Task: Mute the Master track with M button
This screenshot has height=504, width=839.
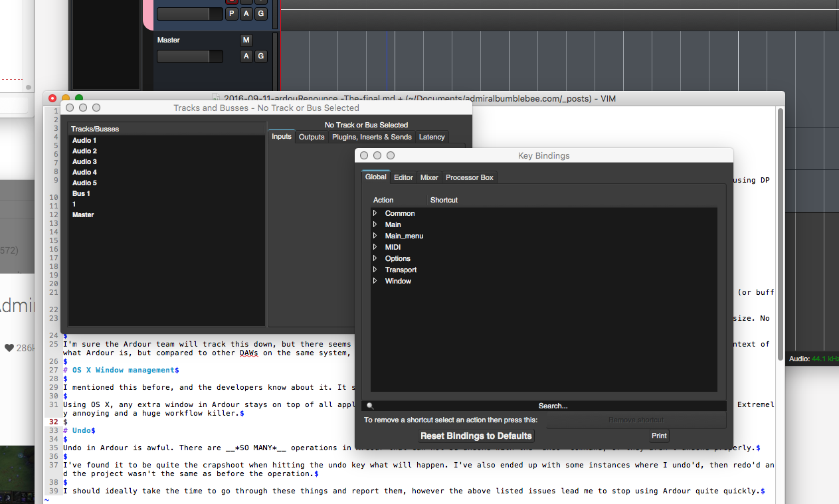Action: (x=246, y=41)
